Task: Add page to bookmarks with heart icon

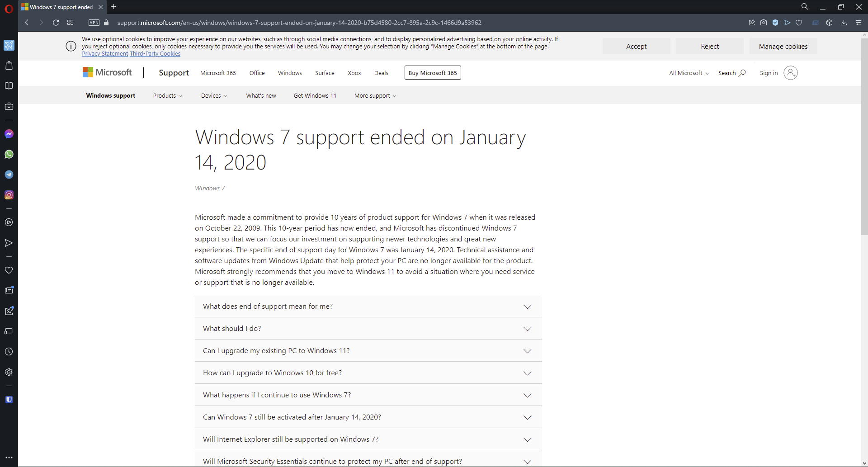Action: 799,23
